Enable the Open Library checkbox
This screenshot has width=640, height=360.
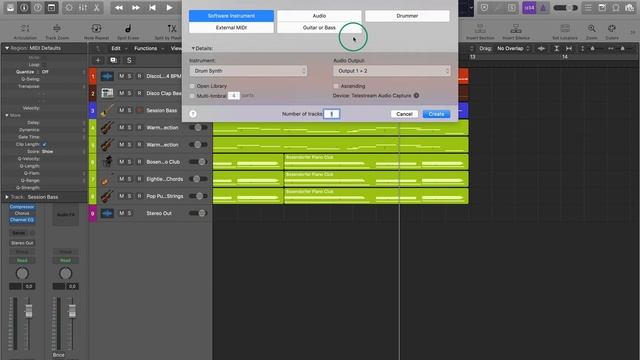192,86
